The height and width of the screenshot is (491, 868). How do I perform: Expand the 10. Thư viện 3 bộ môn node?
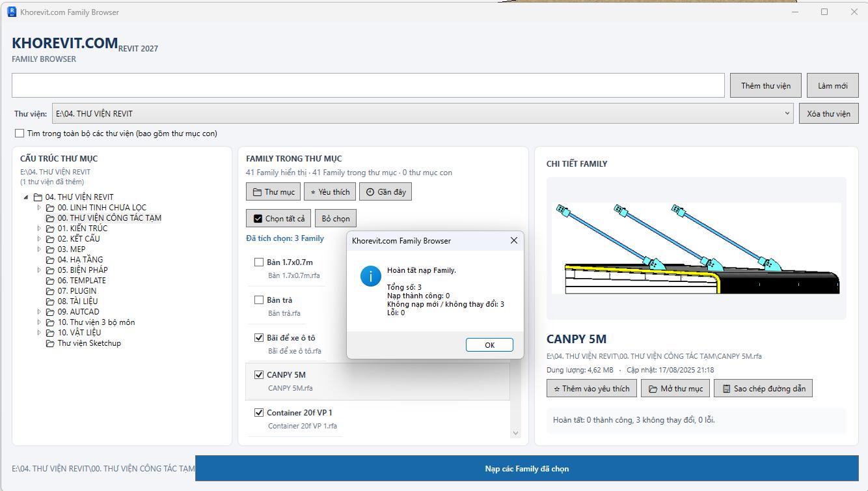pyautogui.click(x=39, y=322)
